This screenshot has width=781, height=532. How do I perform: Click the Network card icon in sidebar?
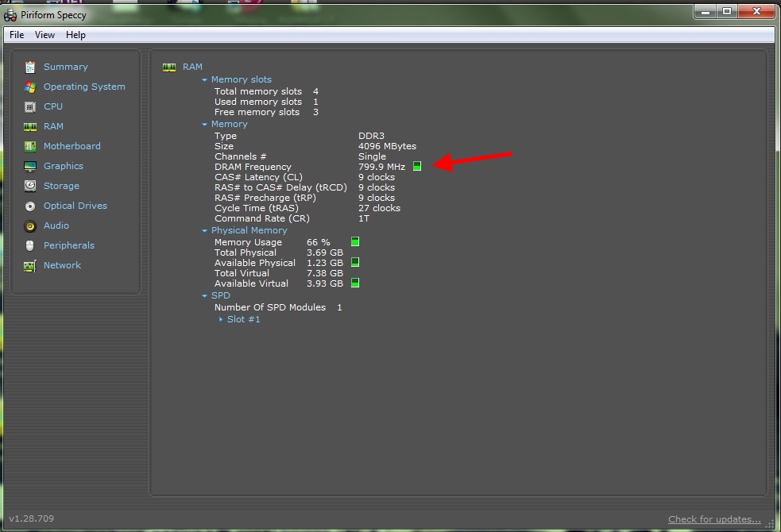click(x=30, y=266)
